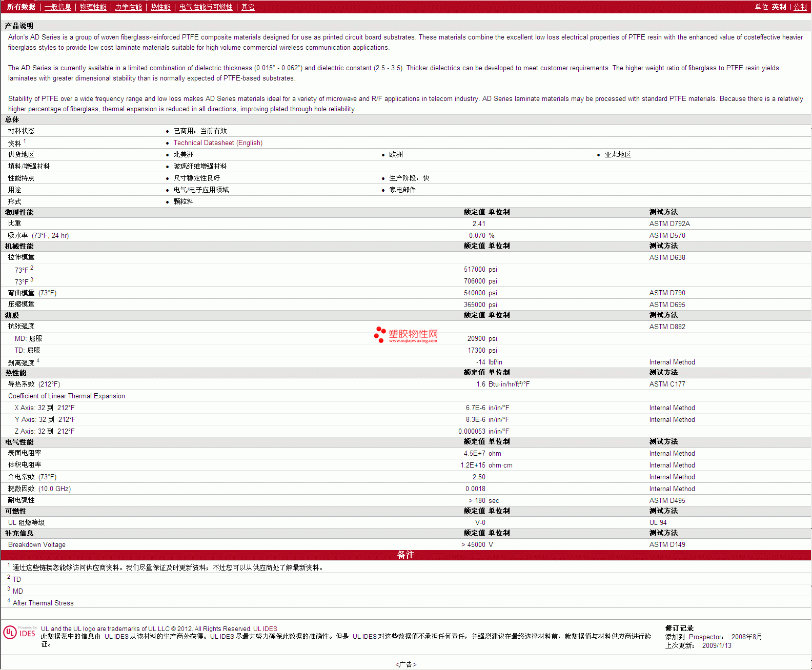
Task: Click the UL 94 test method link
Action: click(658, 523)
